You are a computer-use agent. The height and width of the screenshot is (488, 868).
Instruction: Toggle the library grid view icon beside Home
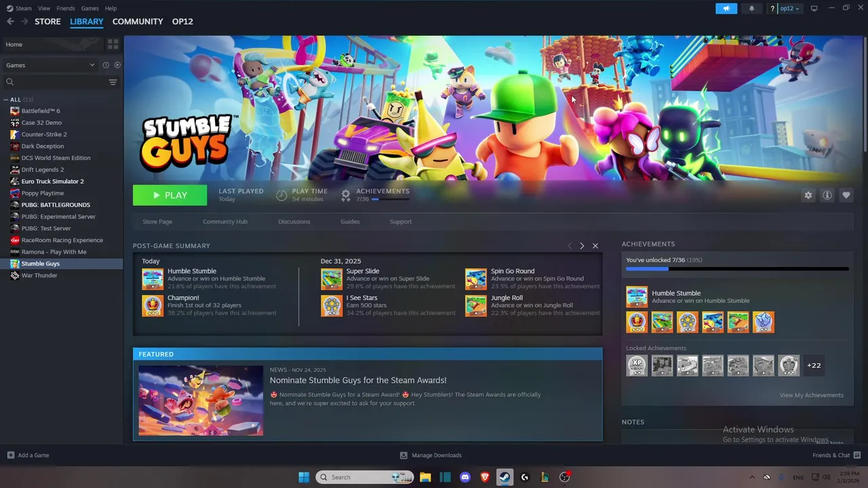click(x=113, y=44)
